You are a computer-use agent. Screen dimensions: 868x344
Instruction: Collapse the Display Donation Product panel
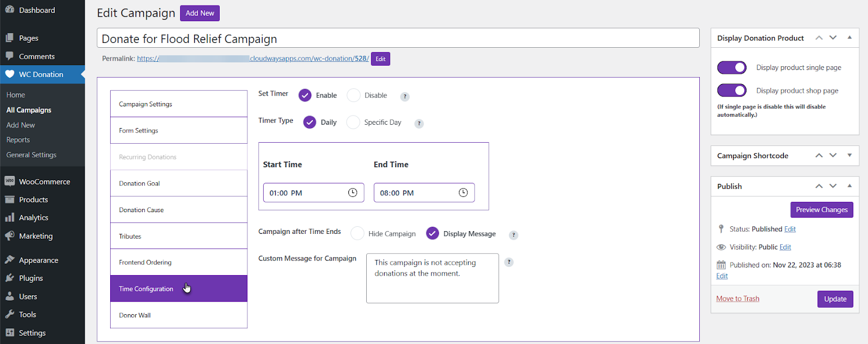[x=850, y=37]
